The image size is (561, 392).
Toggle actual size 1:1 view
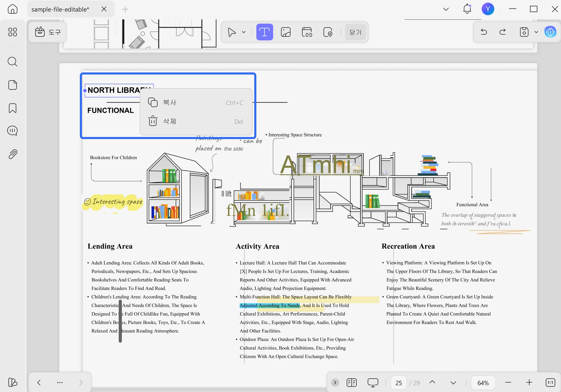(550, 383)
